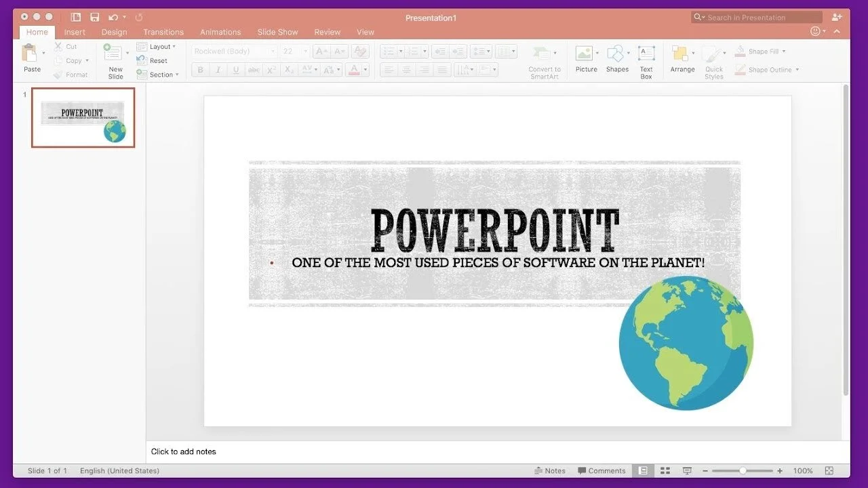Switch to Slide Sorter view
The height and width of the screenshot is (488, 868).
pos(665,470)
